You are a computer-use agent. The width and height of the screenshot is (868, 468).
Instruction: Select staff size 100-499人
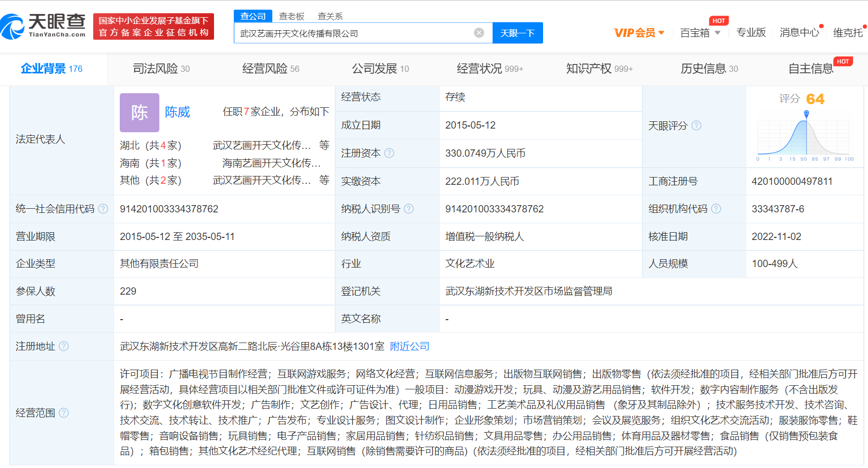pyautogui.click(x=775, y=263)
